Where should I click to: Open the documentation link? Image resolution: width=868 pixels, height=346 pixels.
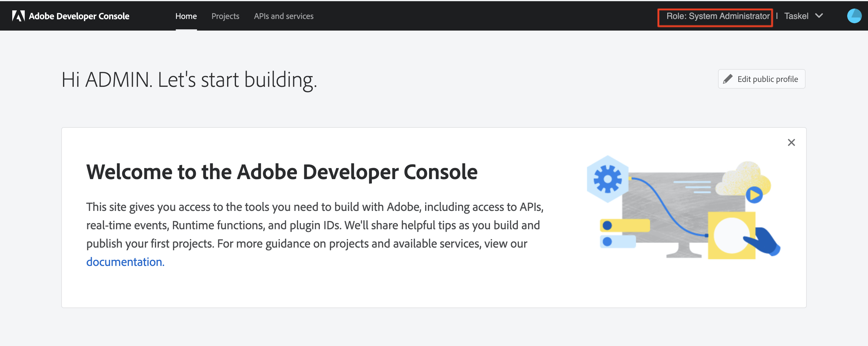click(x=125, y=262)
